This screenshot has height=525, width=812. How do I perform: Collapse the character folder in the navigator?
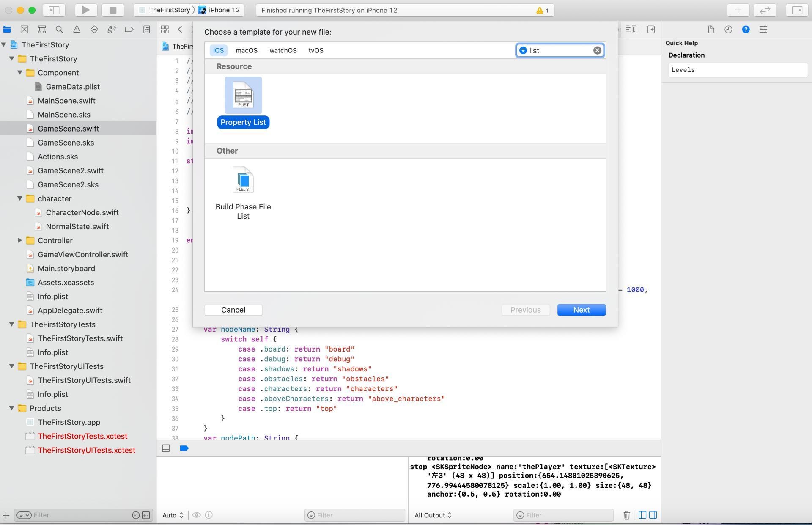tap(20, 198)
